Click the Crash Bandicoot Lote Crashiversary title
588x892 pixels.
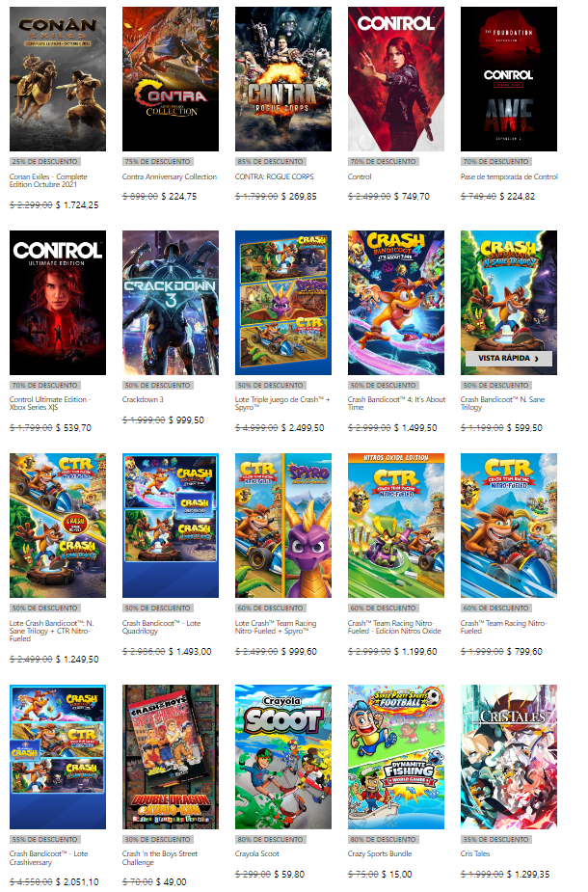pos(48,858)
